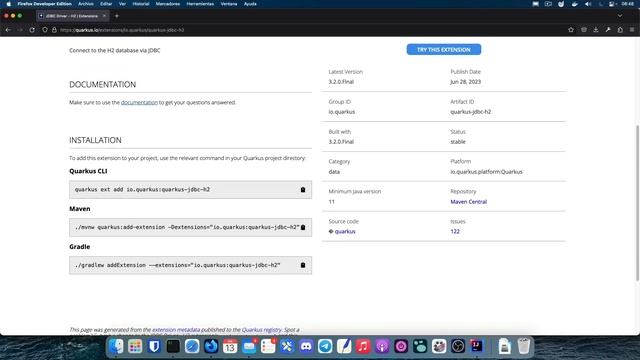The image size is (640, 360).
Task: Reload the current page
Action: 32,30
